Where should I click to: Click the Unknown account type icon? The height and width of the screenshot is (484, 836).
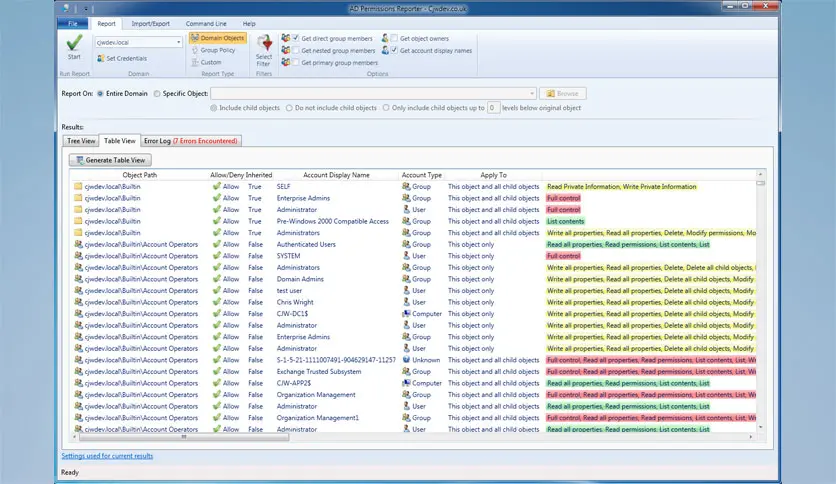pos(406,360)
